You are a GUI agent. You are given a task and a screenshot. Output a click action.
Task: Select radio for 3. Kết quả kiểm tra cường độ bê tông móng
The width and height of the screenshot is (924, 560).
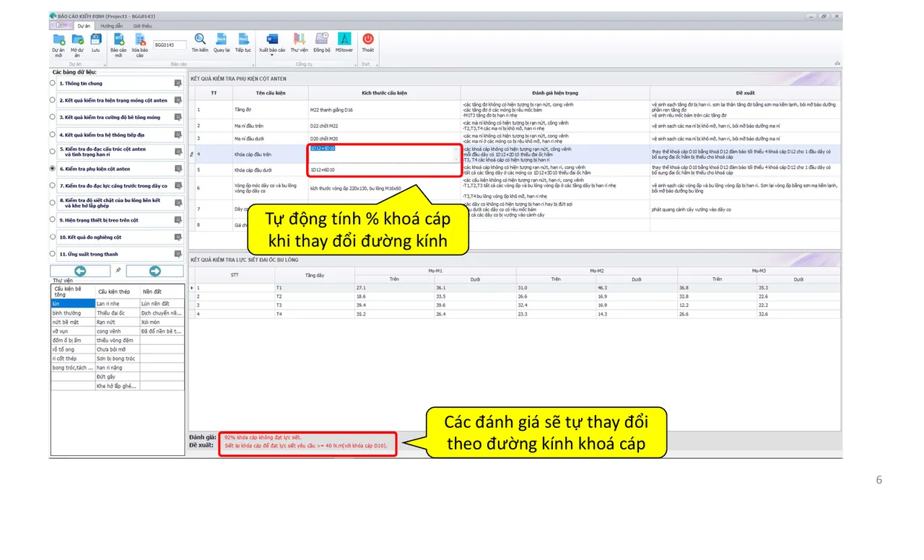pyautogui.click(x=53, y=117)
